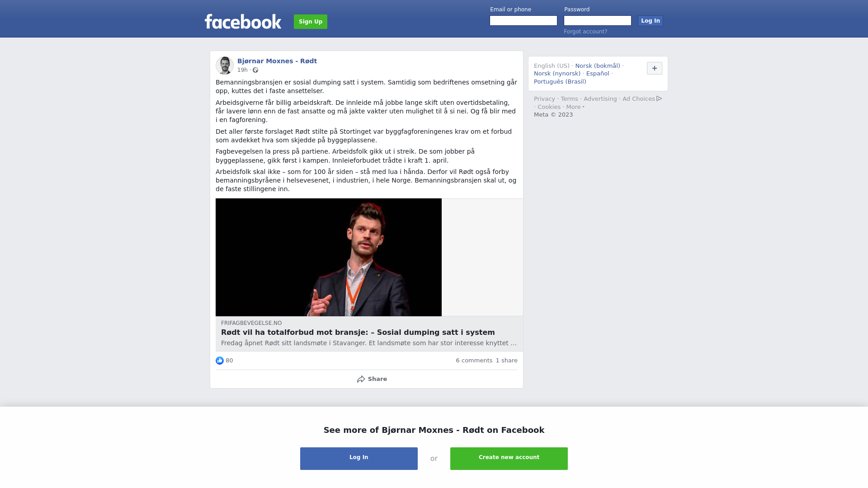Click the green Sign Up button

[x=311, y=22]
